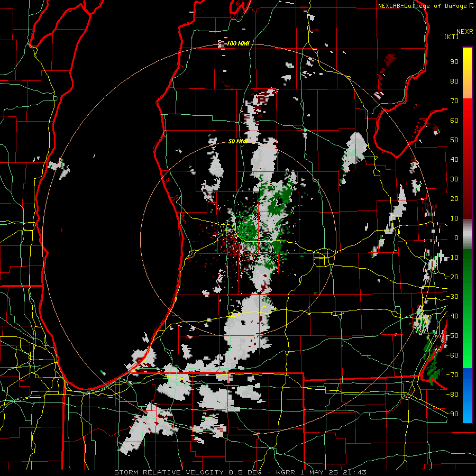Click the 40 value on the velocity scale
The width and height of the screenshot is (476, 476).
pos(454,159)
